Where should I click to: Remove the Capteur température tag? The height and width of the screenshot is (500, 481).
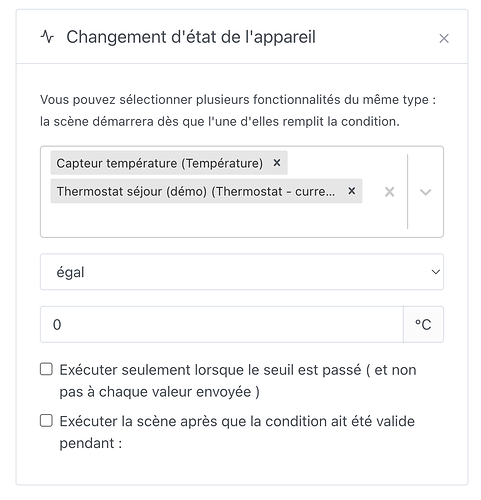[277, 163]
